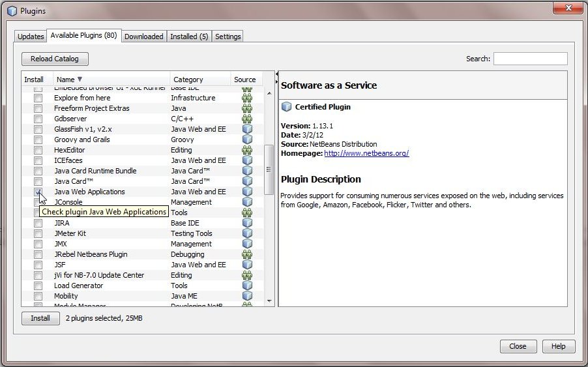Collapse the details pane with the splitter arrow
The image size is (588, 367).
click(277, 81)
